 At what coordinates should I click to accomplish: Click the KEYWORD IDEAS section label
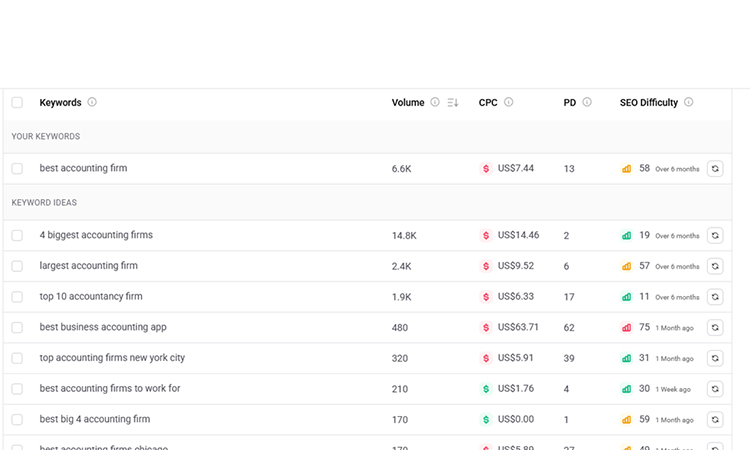pyautogui.click(x=44, y=202)
